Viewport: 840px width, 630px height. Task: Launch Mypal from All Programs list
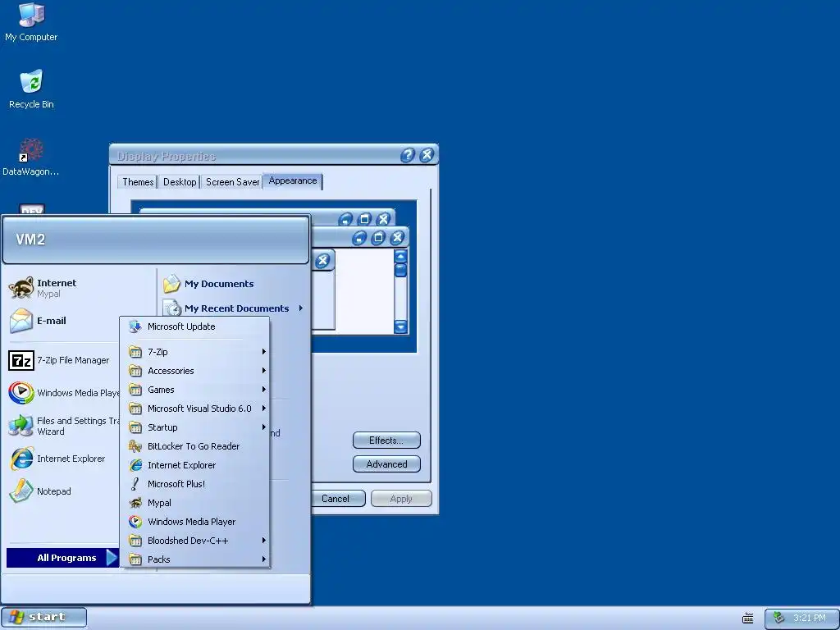click(195, 503)
